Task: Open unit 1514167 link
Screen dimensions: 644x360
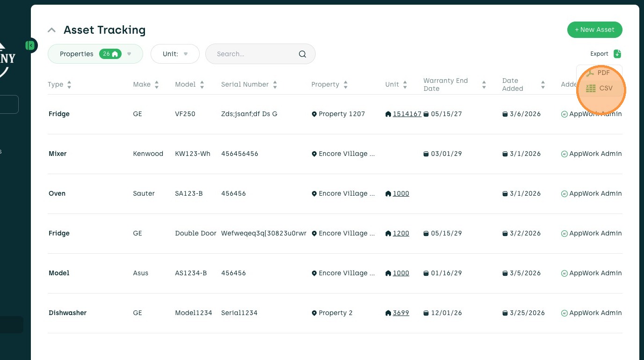Action: pos(407,114)
